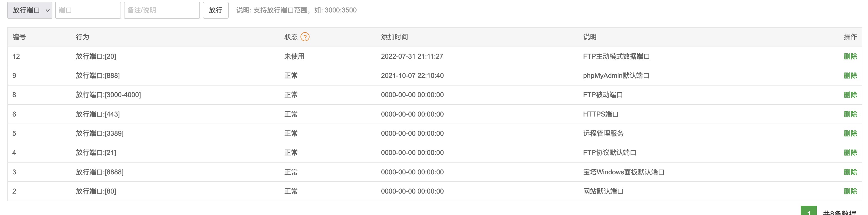Click the 未使用 status of rule 12

click(294, 56)
